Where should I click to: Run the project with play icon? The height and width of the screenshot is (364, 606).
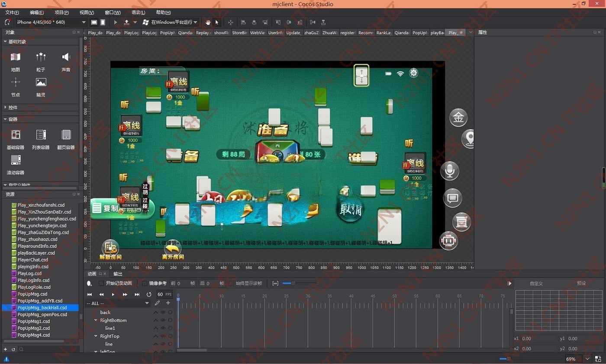tap(116, 22)
